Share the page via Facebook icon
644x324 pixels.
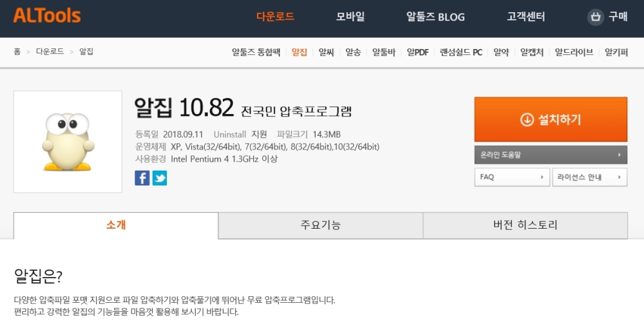142,178
